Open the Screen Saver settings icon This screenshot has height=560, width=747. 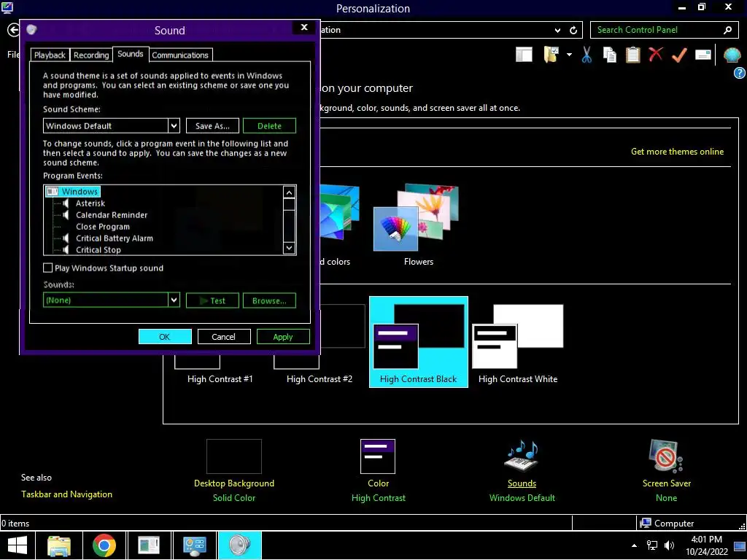click(x=665, y=456)
